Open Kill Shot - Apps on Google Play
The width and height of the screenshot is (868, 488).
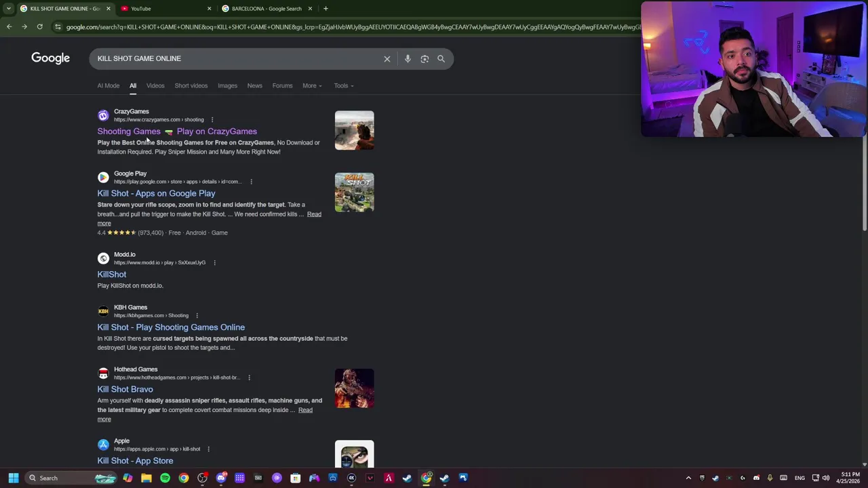(x=156, y=194)
